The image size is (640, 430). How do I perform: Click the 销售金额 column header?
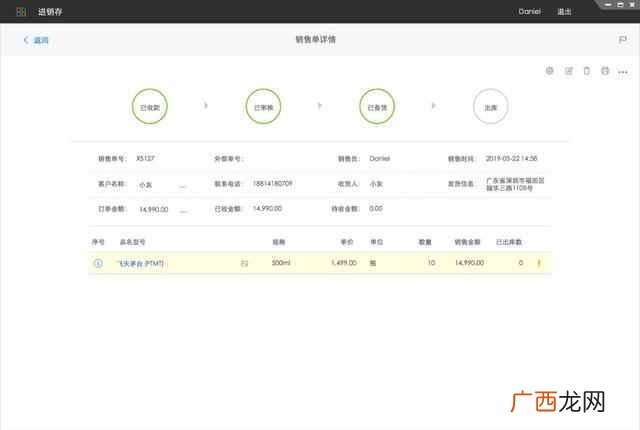coord(467,242)
